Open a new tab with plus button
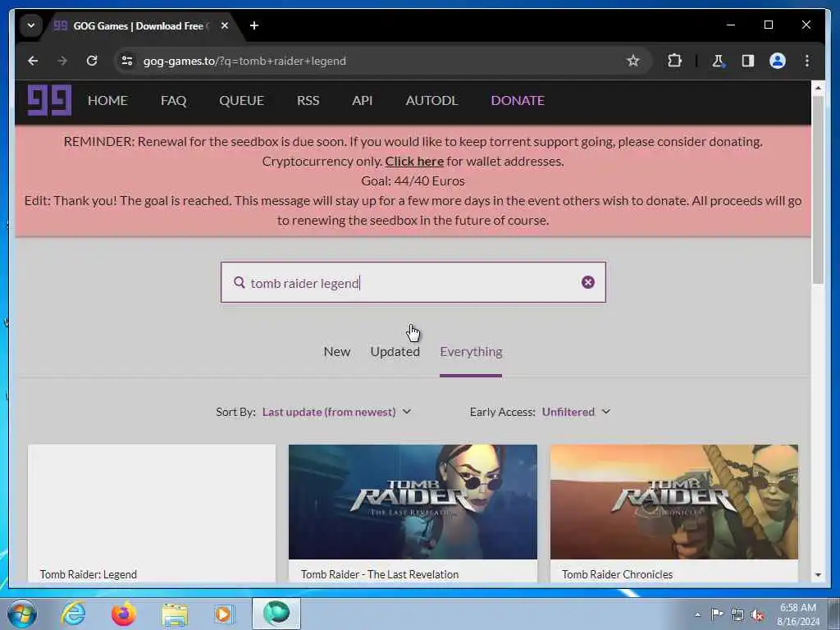The width and height of the screenshot is (840, 630). pos(254,25)
